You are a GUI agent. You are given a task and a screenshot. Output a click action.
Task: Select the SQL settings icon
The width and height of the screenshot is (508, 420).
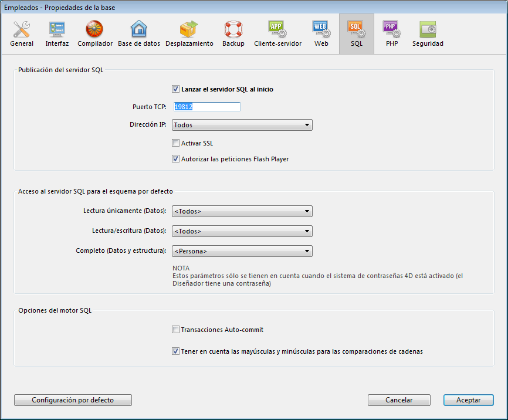click(357, 29)
